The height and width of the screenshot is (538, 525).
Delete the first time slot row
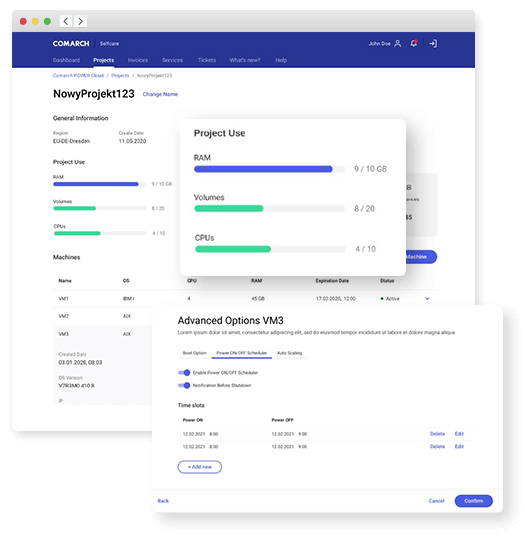[x=437, y=434]
